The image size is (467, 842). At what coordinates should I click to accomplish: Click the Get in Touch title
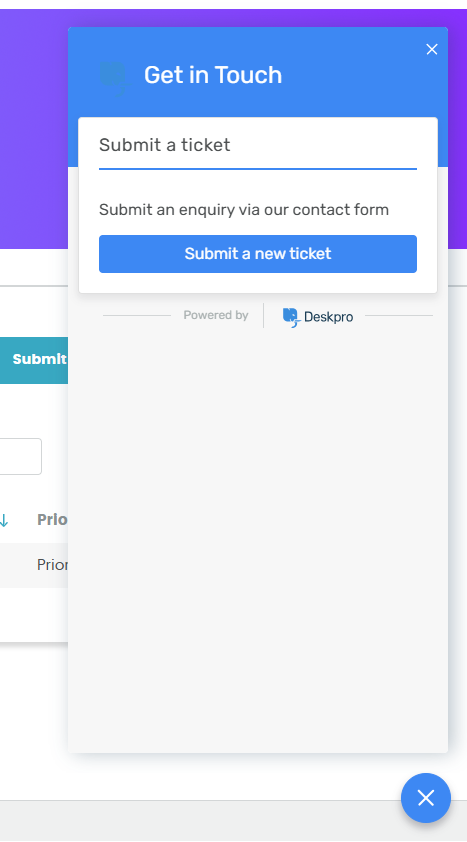(213, 75)
